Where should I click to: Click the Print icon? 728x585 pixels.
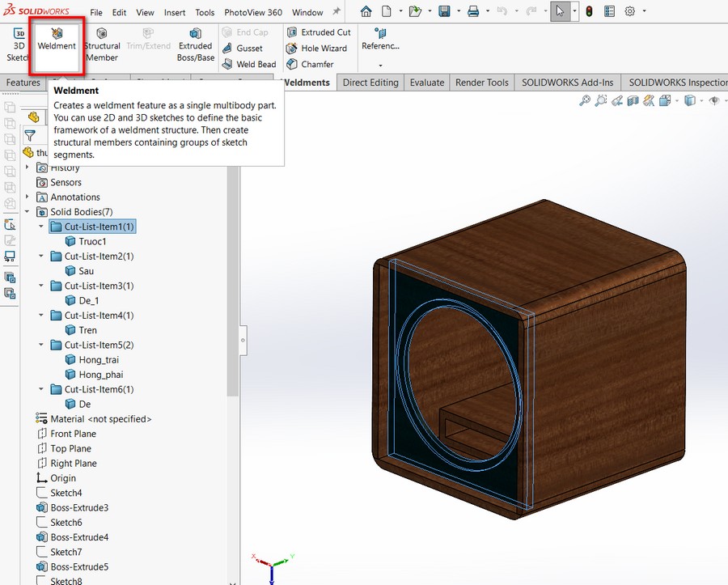click(x=473, y=11)
